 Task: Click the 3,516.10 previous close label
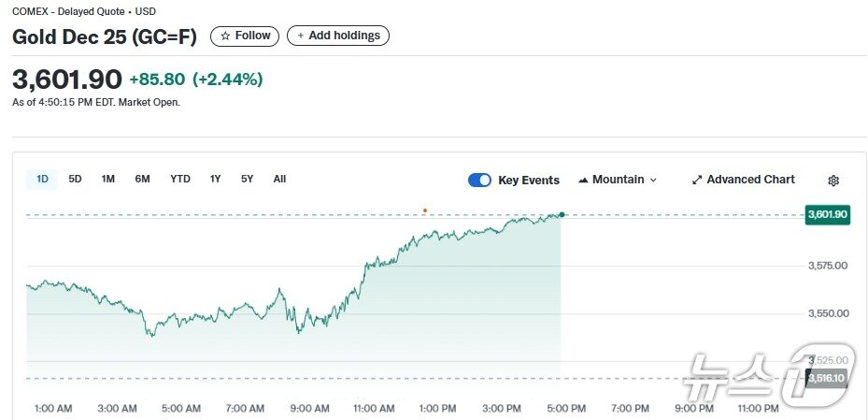point(827,378)
